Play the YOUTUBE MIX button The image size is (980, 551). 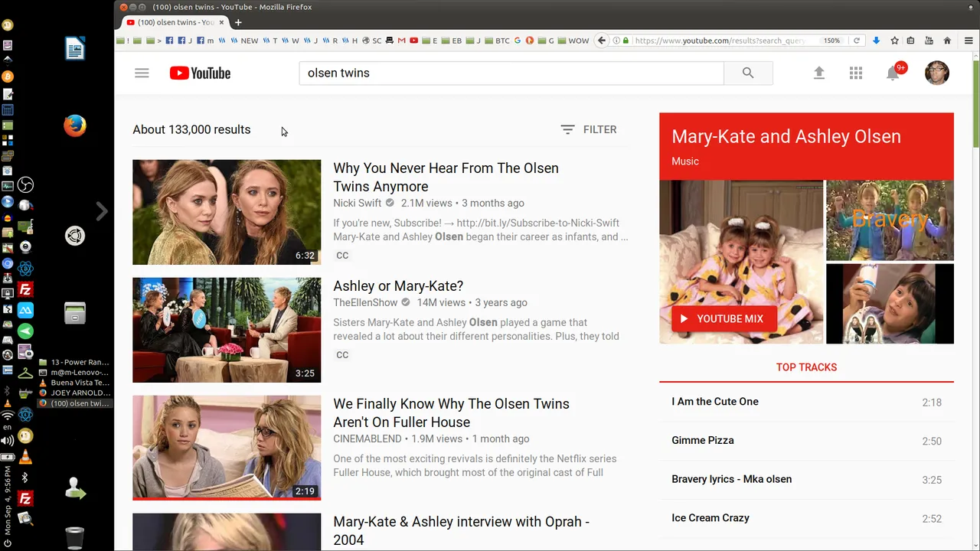(724, 319)
